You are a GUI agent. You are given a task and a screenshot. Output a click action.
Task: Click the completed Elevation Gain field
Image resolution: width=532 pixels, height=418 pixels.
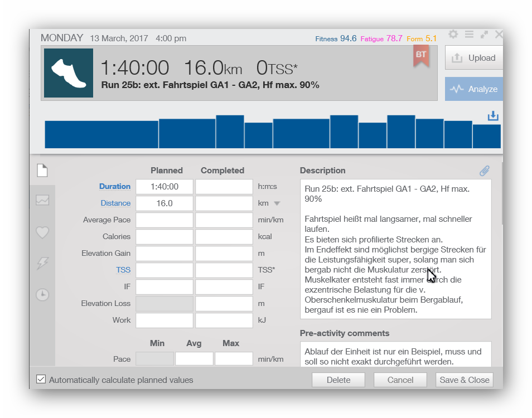[x=224, y=254]
